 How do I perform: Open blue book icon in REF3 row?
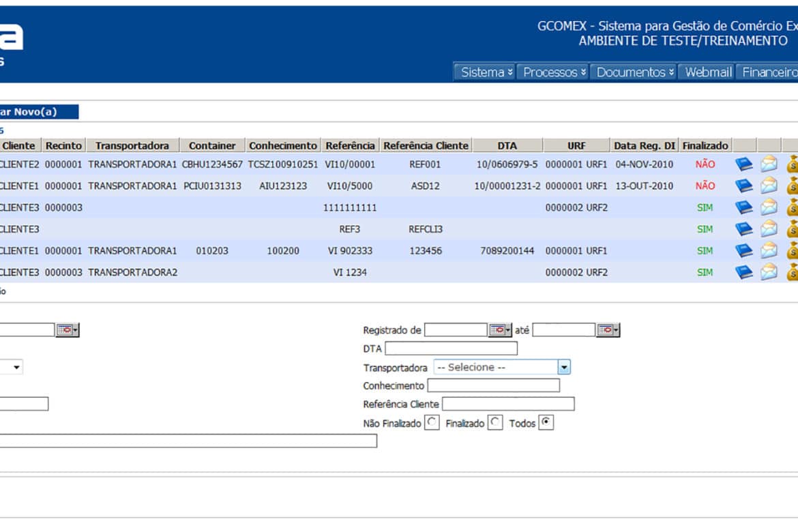point(744,229)
